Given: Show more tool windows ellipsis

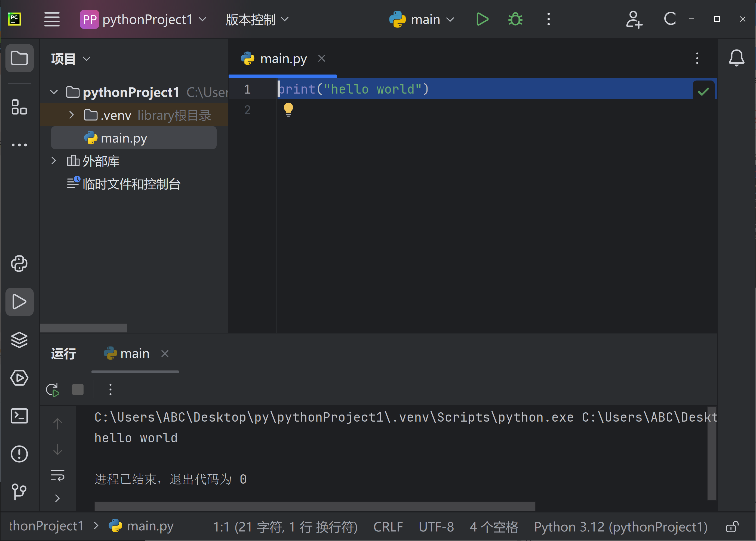Looking at the screenshot, I should 19,145.
